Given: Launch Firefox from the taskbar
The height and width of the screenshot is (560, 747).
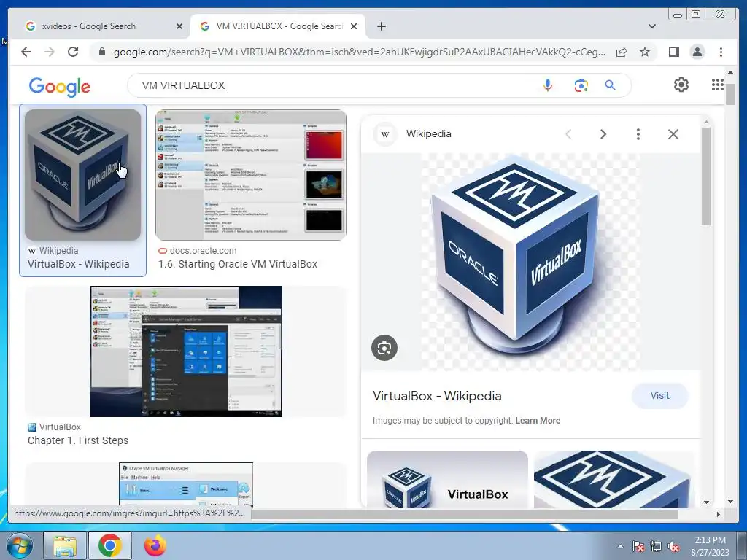Looking at the screenshot, I should pyautogui.click(x=155, y=545).
